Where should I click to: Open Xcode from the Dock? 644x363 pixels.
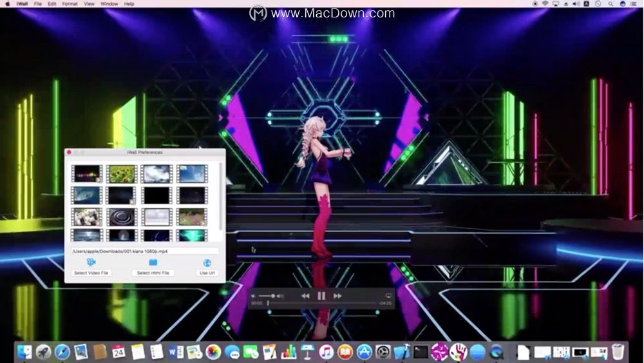pyautogui.click(x=402, y=352)
